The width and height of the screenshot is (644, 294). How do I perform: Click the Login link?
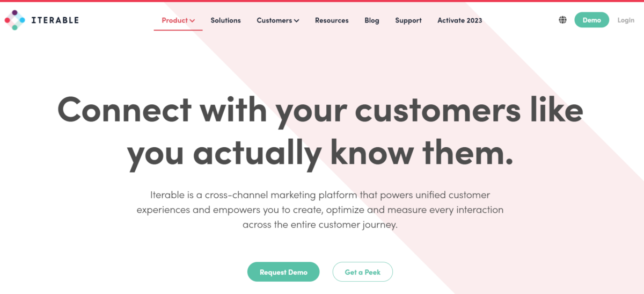coord(626,20)
